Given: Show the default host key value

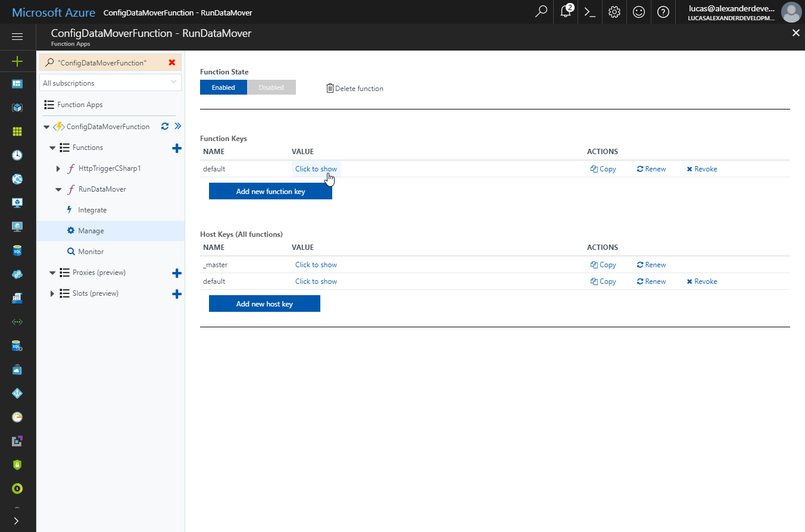Looking at the screenshot, I should point(316,281).
